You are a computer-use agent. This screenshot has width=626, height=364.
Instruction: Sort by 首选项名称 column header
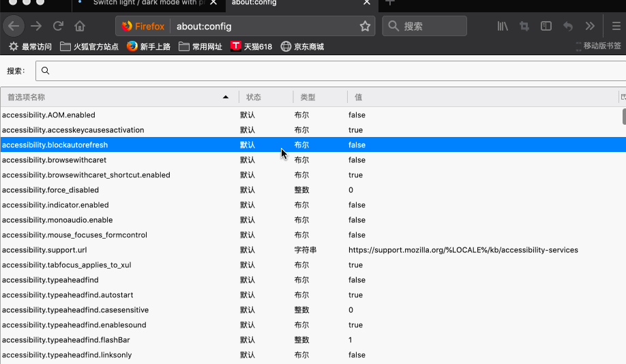pyautogui.click(x=119, y=97)
